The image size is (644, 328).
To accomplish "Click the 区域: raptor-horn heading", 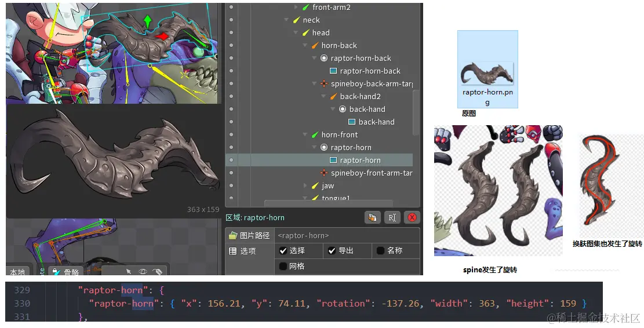I will point(255,217).
